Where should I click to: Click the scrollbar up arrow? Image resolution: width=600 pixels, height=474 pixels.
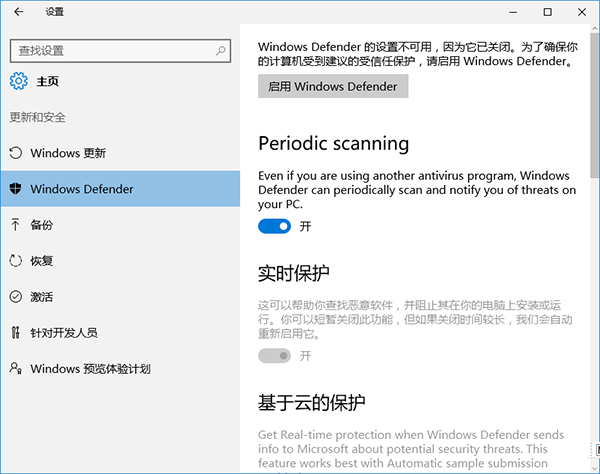click(595, 29)
